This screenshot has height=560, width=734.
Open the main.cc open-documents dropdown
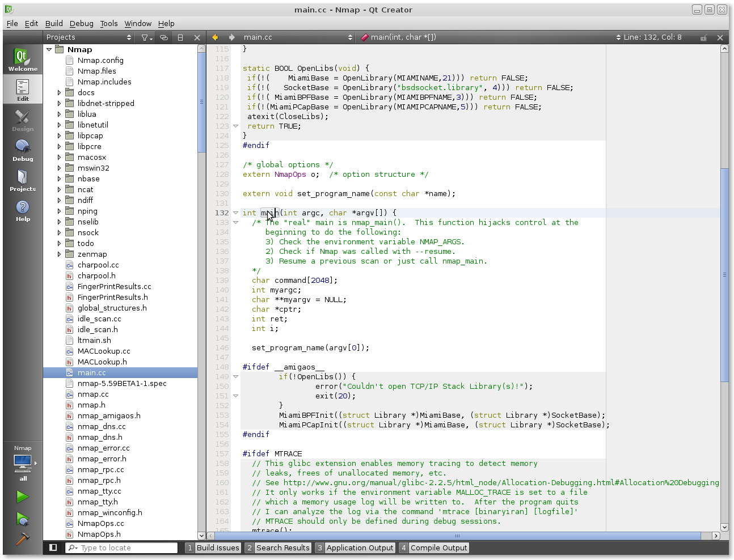(x=298, y=37)
